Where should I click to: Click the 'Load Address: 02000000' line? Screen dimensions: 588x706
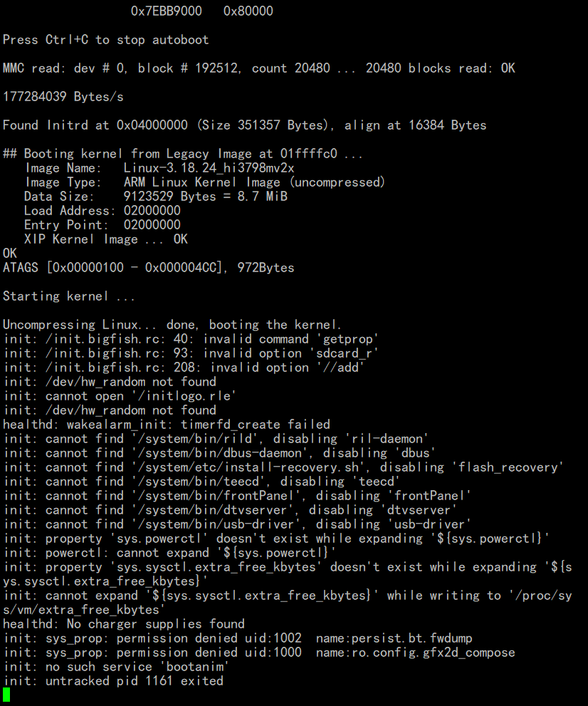point(102,211)
